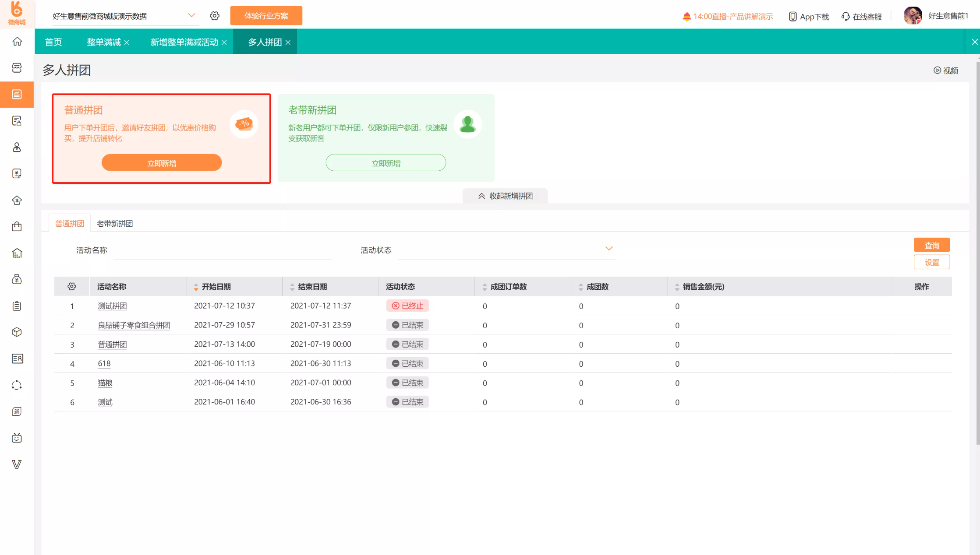Switch to 老带新拼团 sub-tab
Screen dimensions: 980x555
tap(114, 224)
